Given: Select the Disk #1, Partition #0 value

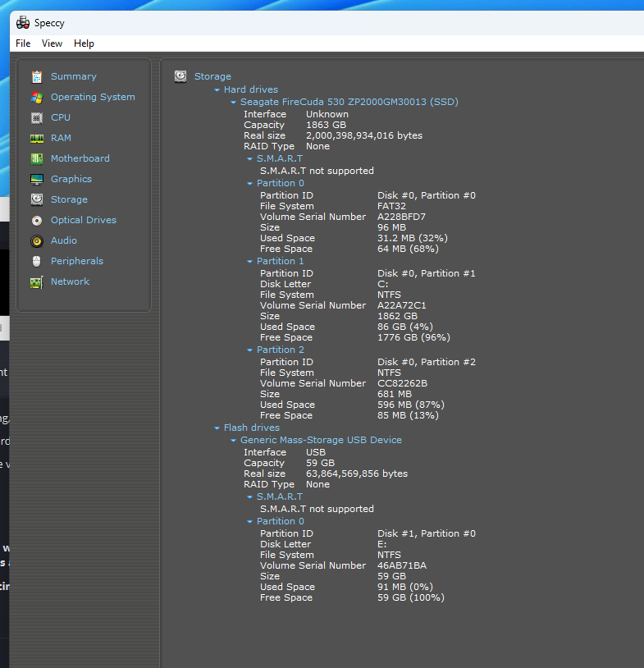Looking at the screenshot, I should 427,533.
